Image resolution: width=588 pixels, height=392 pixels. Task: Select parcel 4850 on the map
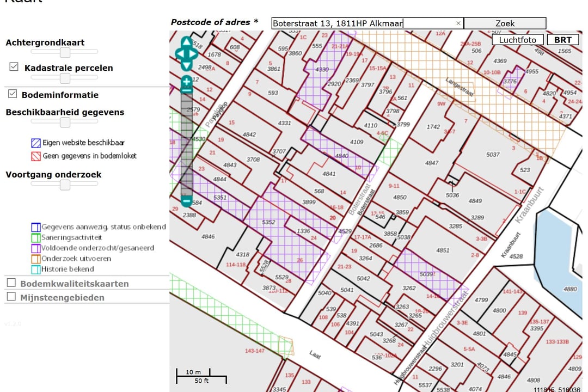click(x=400, y=197)
